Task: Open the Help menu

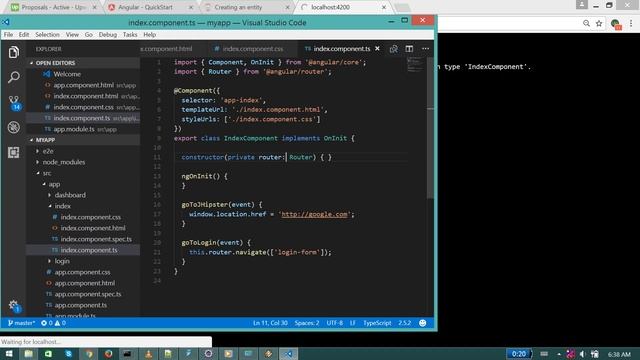Action: click(x=150, y=35)
